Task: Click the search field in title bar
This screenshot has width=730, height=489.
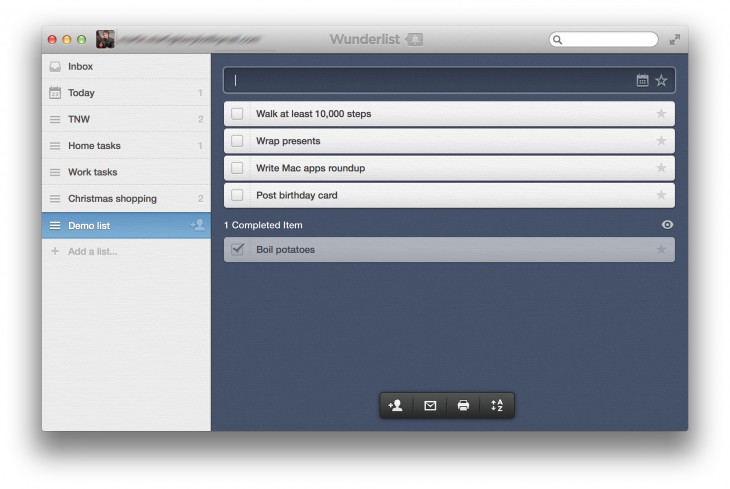Action: coord(608,40)
